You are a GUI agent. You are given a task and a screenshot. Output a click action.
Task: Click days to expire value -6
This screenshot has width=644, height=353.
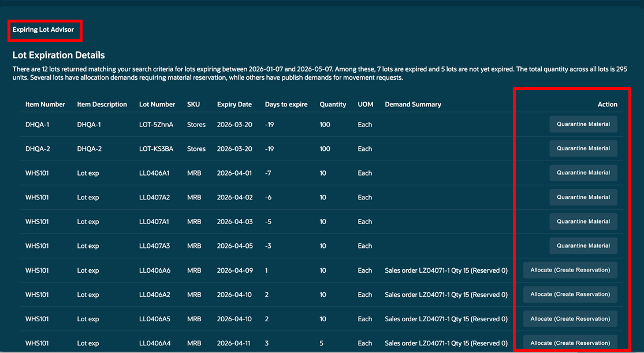(x=268, y=197)
